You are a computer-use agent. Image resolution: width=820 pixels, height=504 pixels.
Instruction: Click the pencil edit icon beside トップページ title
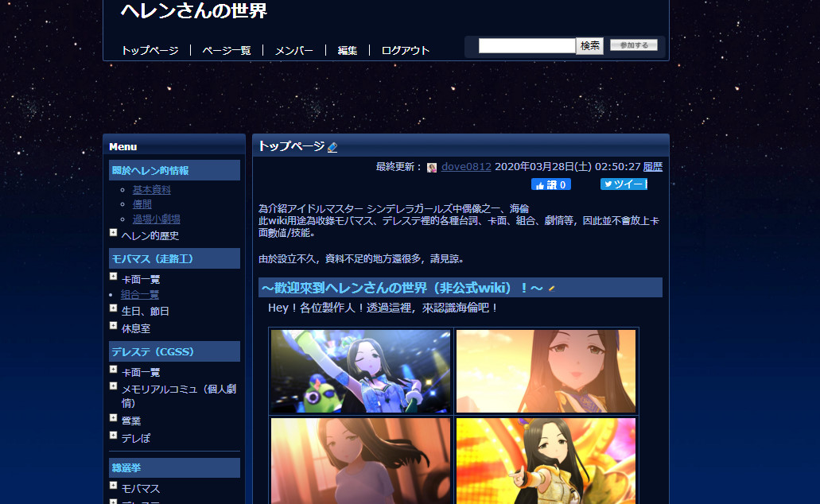[x=332, y=145]
